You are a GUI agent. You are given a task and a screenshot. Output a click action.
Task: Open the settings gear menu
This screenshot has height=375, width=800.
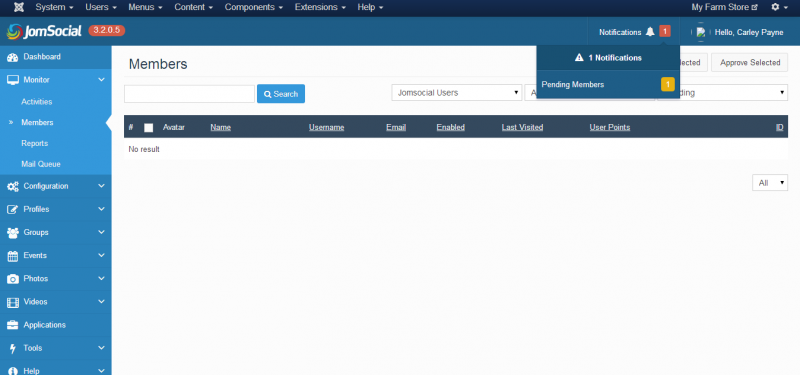[779, 7]
